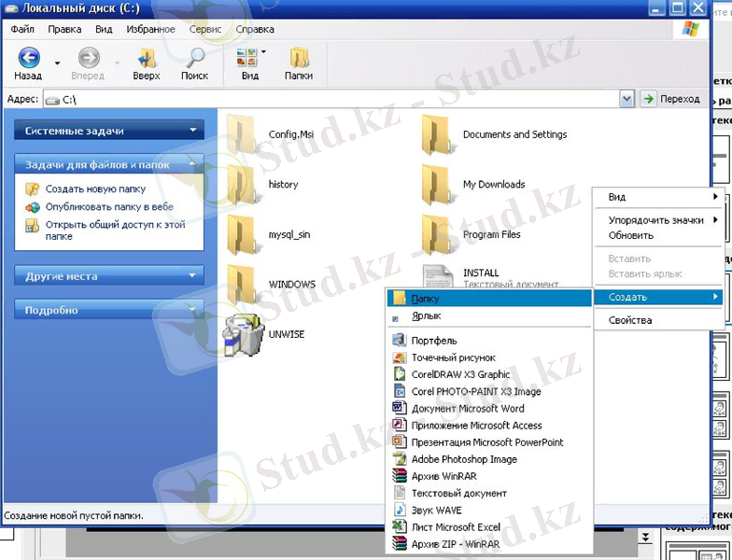Click the Back (Назад) toolbar arrow icon

point(29,58)
